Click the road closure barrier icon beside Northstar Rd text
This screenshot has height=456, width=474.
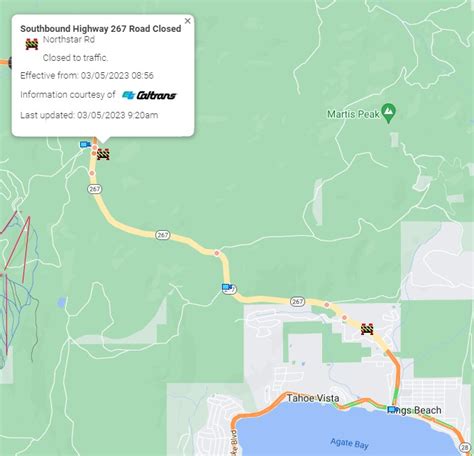pos(32,44)
